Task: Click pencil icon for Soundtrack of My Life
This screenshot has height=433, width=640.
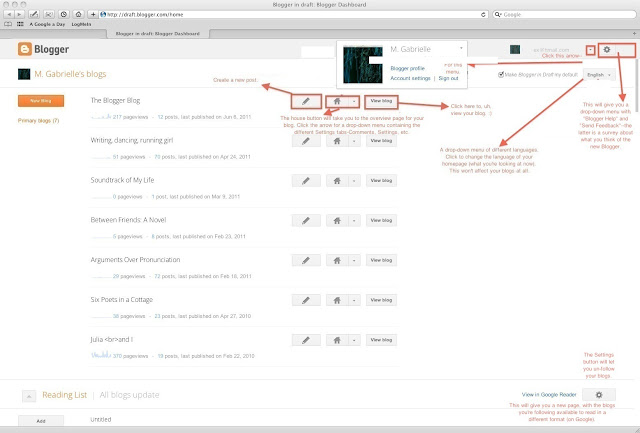Action: coord(306,181)
